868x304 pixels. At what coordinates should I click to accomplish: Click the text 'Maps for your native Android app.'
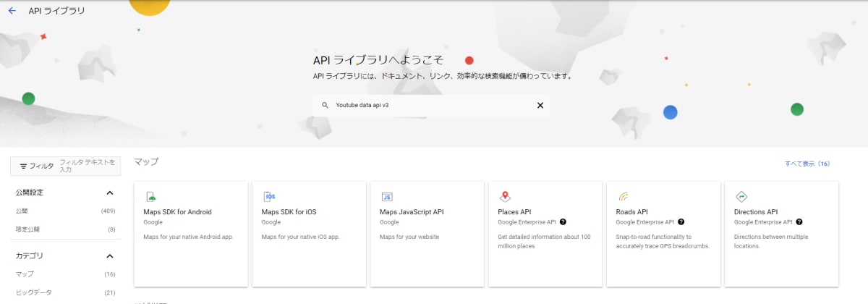tap(188, 237)
